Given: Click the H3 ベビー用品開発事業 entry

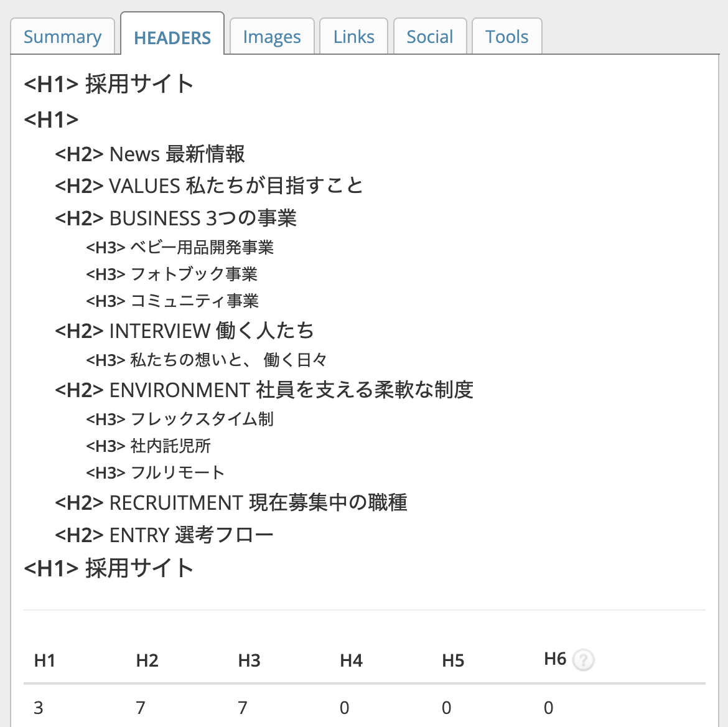Looking at the screenshot, I should (x=180, y=248).
